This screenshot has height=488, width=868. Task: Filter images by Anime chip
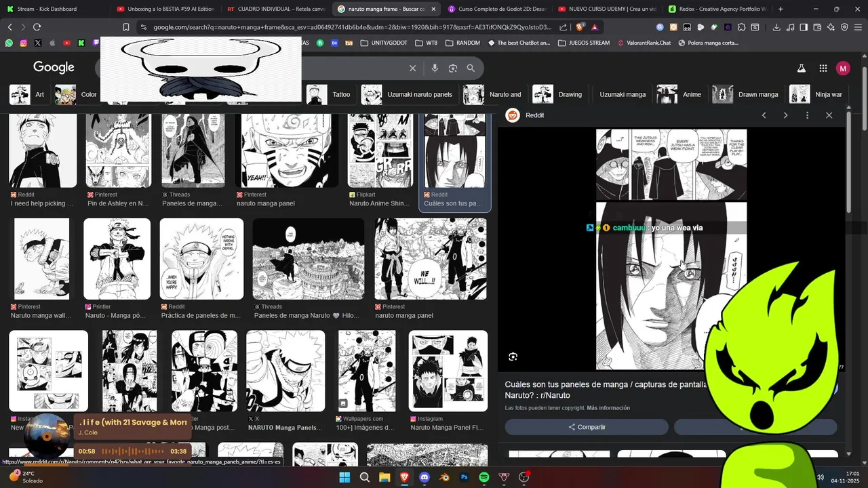point(679,94)
